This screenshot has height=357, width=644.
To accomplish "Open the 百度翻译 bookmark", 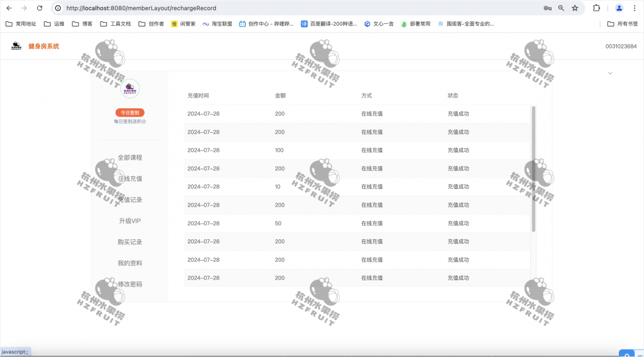I will coord(329,24).
